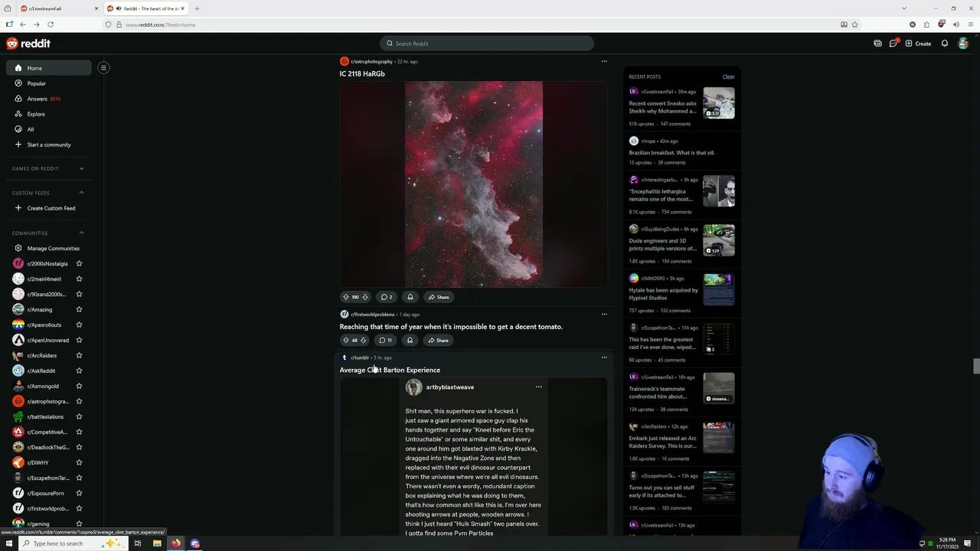Toggle favorite star for r/Apexrollouts

[x=79, y=325]
